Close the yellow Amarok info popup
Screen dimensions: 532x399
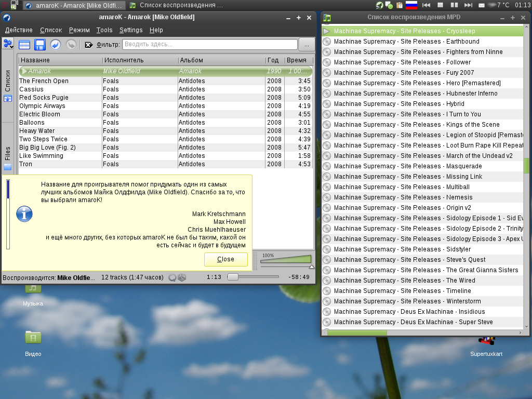[x=225, y=259]
